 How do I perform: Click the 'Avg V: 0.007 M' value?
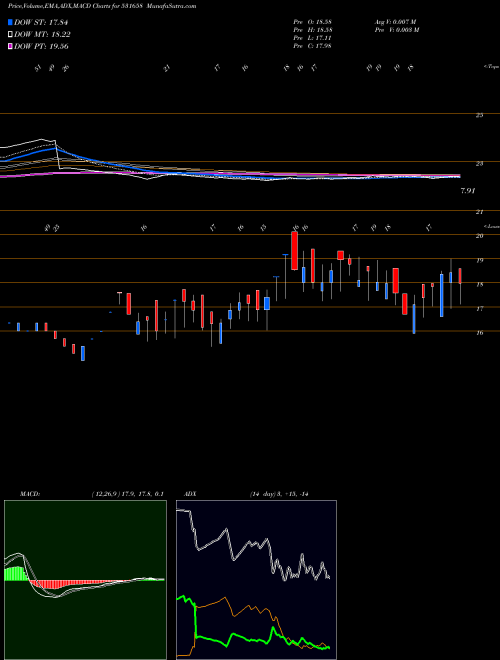click(395, 21)
